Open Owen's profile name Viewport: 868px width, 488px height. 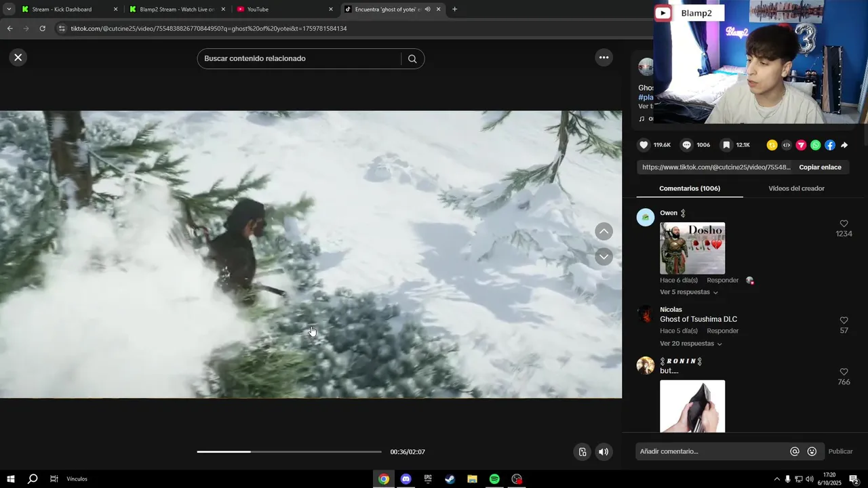click(x=669, y=213)
